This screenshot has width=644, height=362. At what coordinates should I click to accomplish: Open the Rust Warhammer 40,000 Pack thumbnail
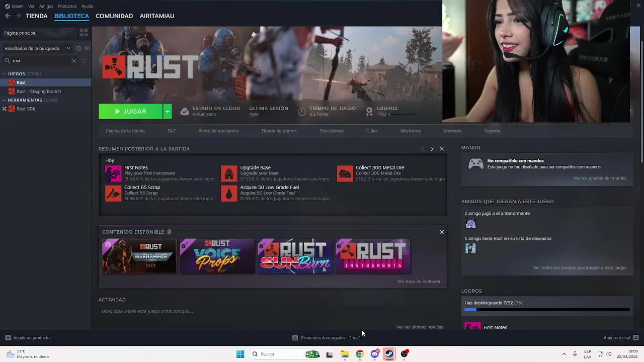(139, 256)
